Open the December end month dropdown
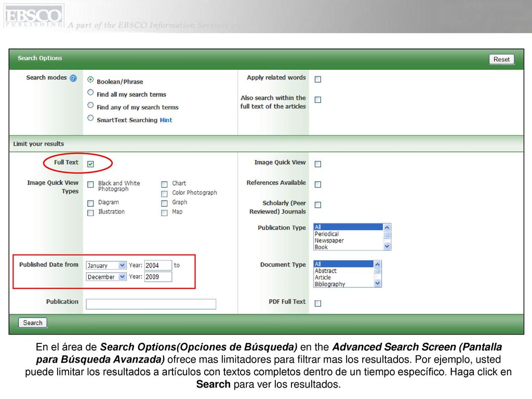 [106, 277]
